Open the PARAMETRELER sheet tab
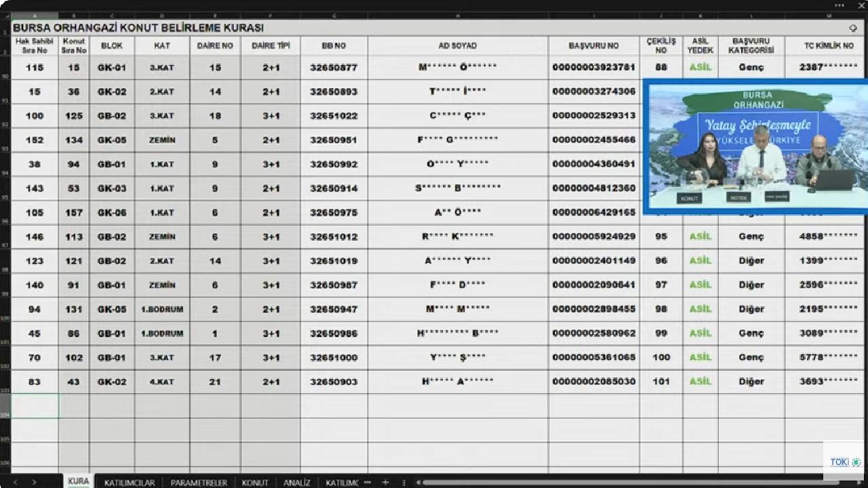The width and height of the screenshot is (868, 488). point(199,482)
